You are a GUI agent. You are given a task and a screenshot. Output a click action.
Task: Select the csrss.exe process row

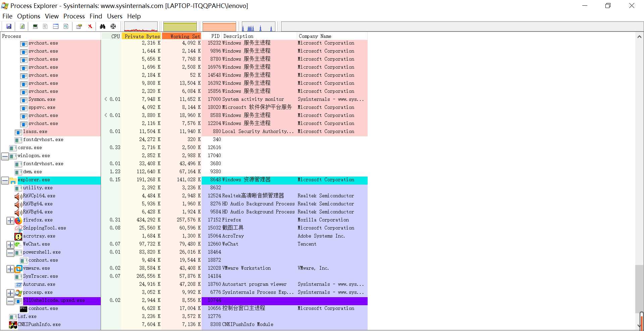184,148
